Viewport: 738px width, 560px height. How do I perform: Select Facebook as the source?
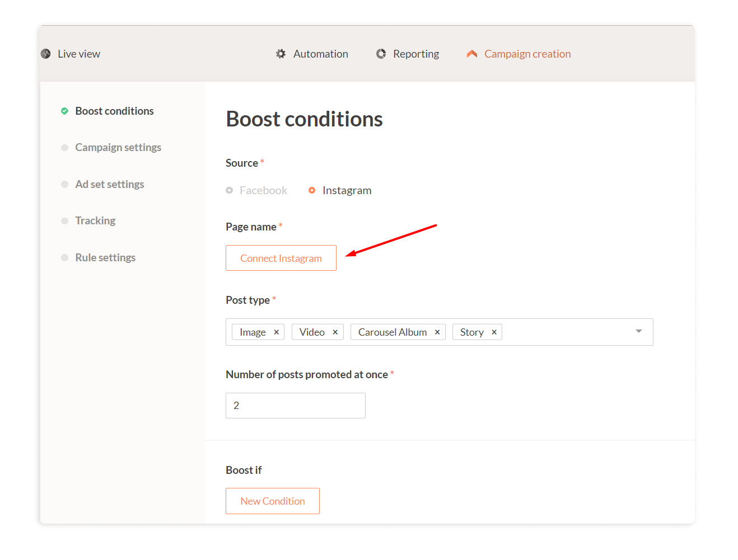coord(230,190)
